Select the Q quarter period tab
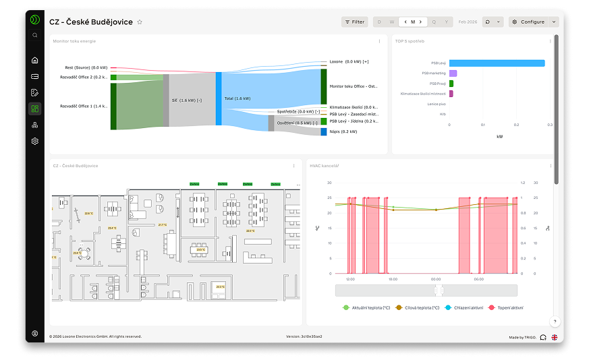This screenshot has height=364, width=589. coord(434,22)
